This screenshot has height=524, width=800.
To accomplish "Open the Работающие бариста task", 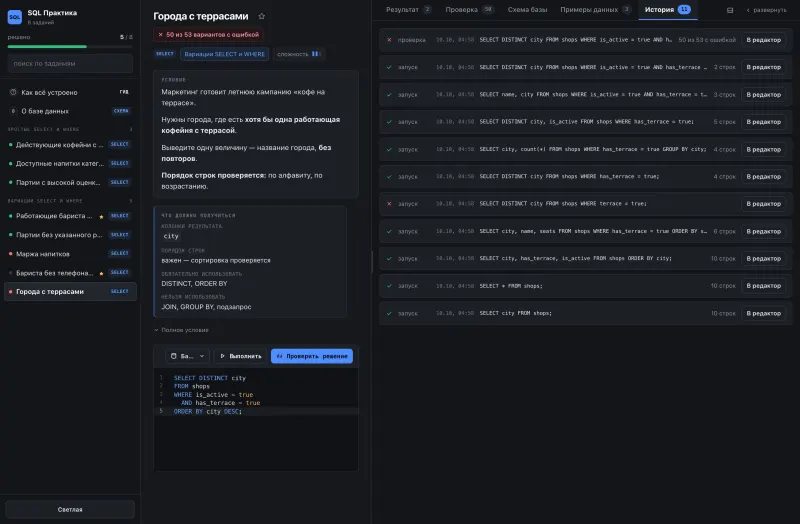I will click(x=70, y=216).
